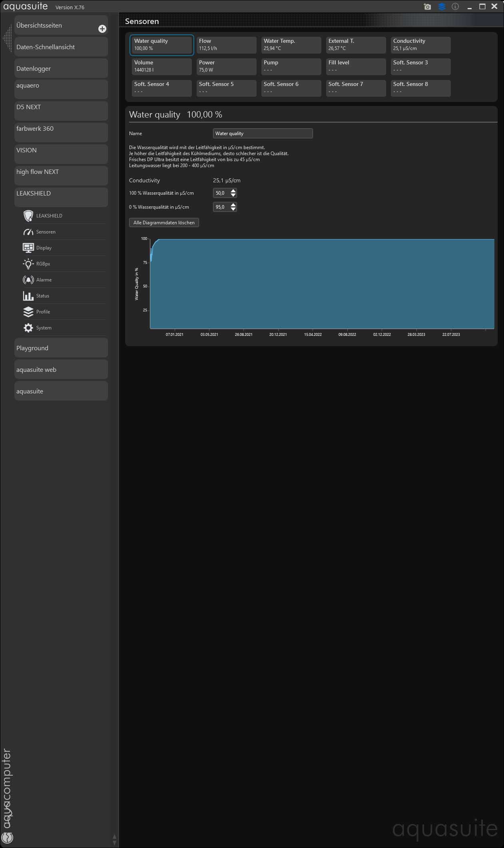Expand the aquaero device section
The height and width of the screenshot is (848, 504).
(x=61, y=89)
